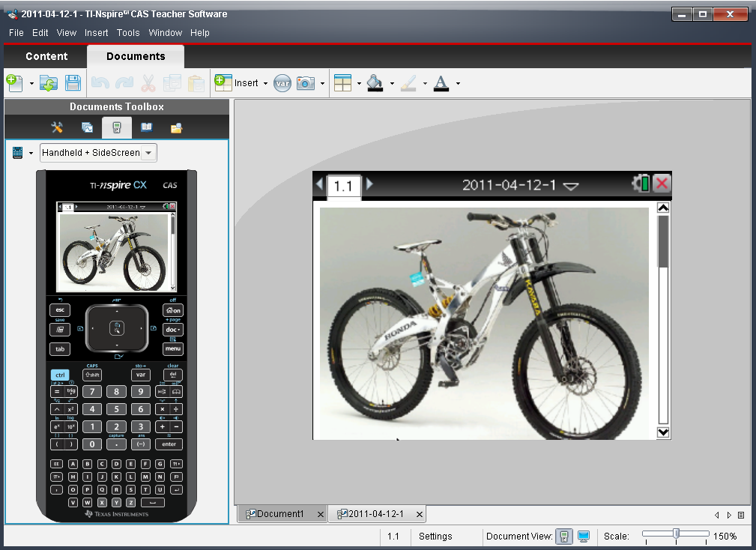756x550 pixels.
Task: Expand the keypad selection dropdown arrow
Action: point(31,154)
